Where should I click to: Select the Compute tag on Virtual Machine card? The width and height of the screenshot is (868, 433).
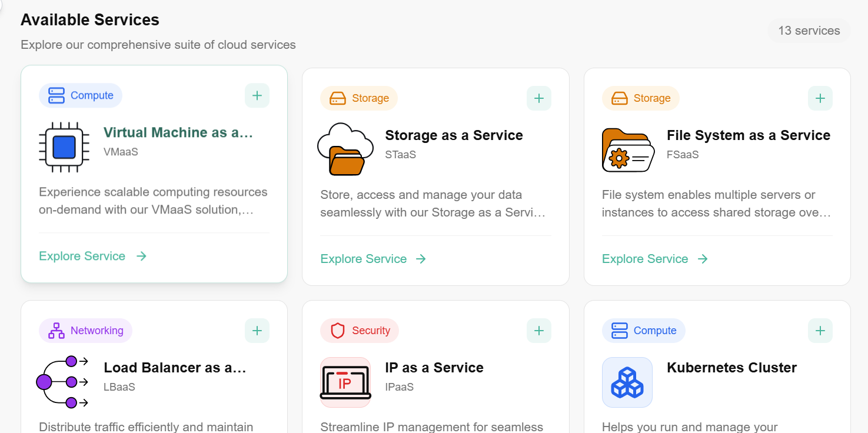click(x=81, y=95)
